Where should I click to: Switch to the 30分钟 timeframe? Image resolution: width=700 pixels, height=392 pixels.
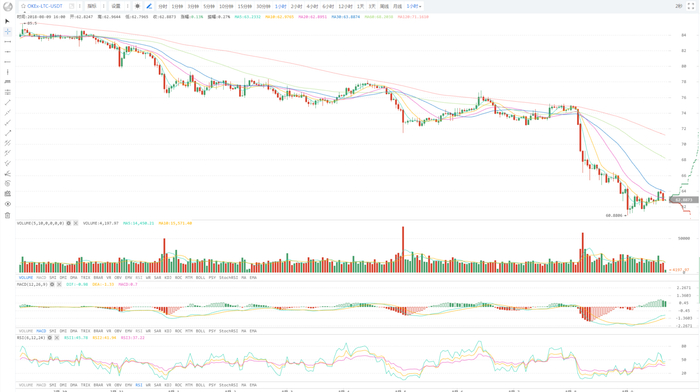tap(263, 6)
